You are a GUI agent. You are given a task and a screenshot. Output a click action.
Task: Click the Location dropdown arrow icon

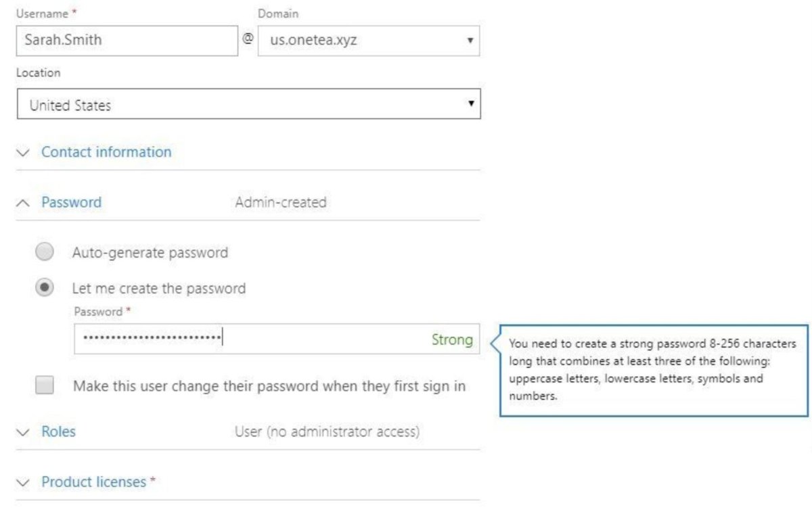tap(470, 105)
